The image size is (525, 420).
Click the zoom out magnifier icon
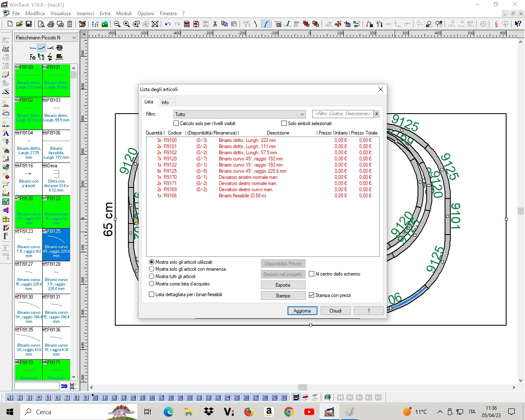point(117,24)
